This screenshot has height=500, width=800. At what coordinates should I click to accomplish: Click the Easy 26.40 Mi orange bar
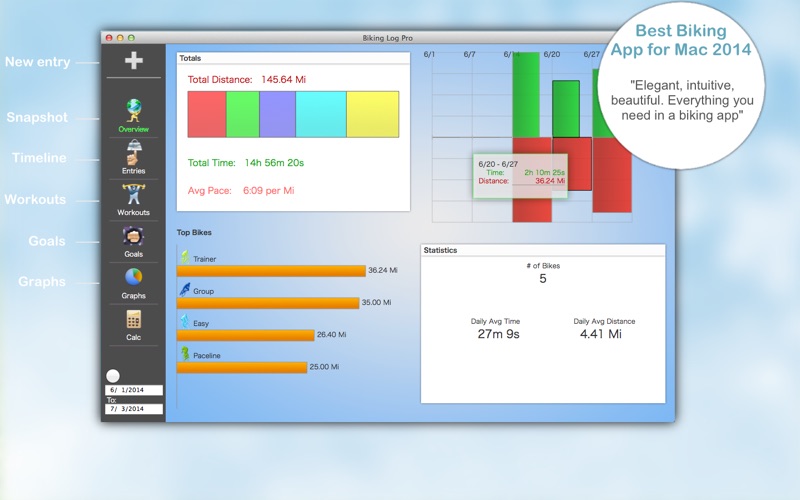point(245,335)
